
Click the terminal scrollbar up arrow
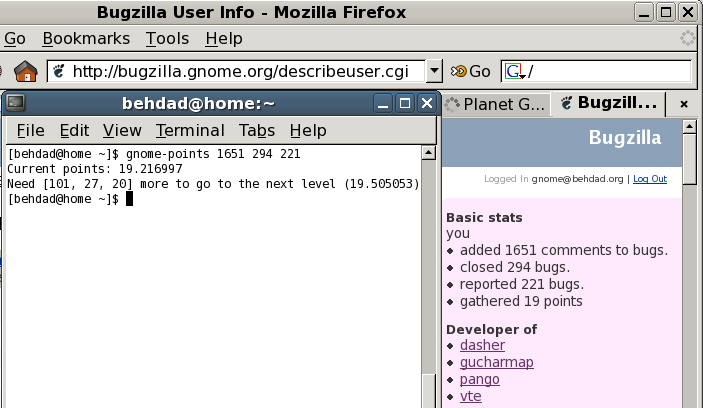coord(429,153)
